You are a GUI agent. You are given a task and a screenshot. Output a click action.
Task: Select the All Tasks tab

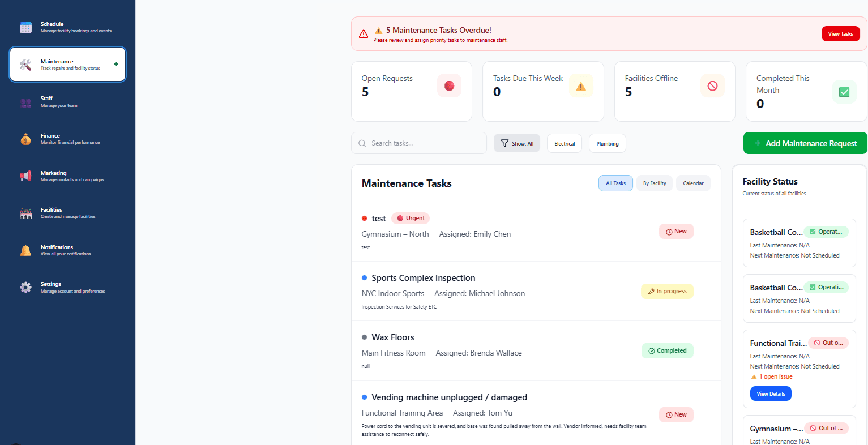pos(615,183)
